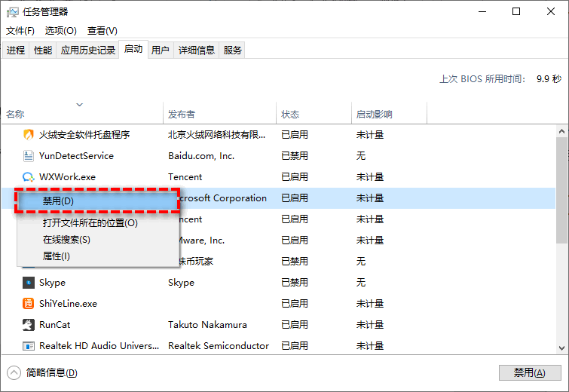Click 已禁用 status in YunDetectService row

pos(295,156)
